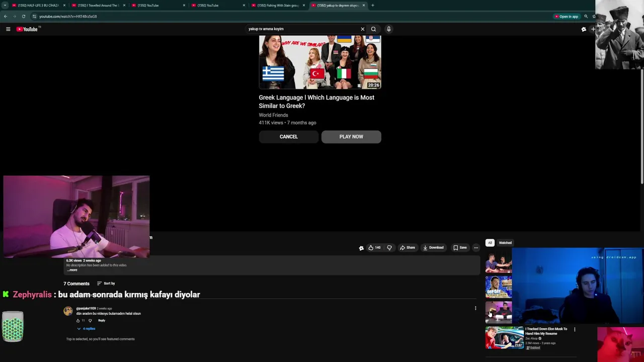
Task: Click the Open in app button
Action: 566,16
